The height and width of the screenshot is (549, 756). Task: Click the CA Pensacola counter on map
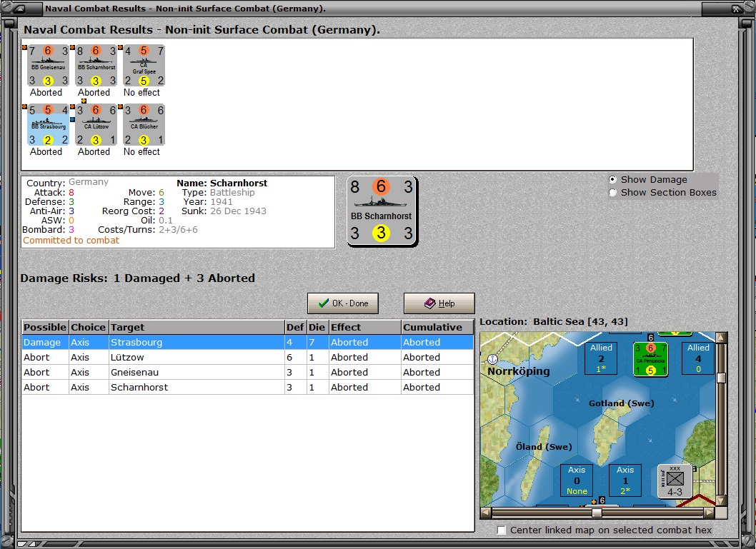(650, 359)
